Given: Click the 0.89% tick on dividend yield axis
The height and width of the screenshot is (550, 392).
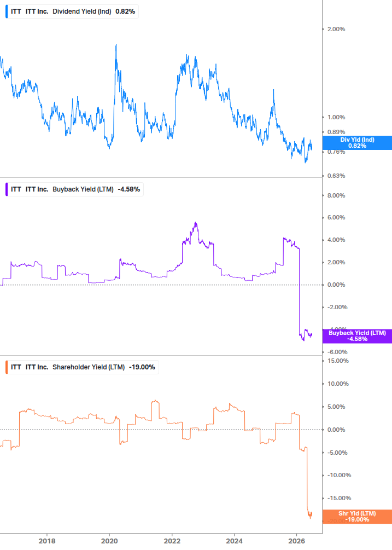Looking at the screenshot, I should click(336, 132).
